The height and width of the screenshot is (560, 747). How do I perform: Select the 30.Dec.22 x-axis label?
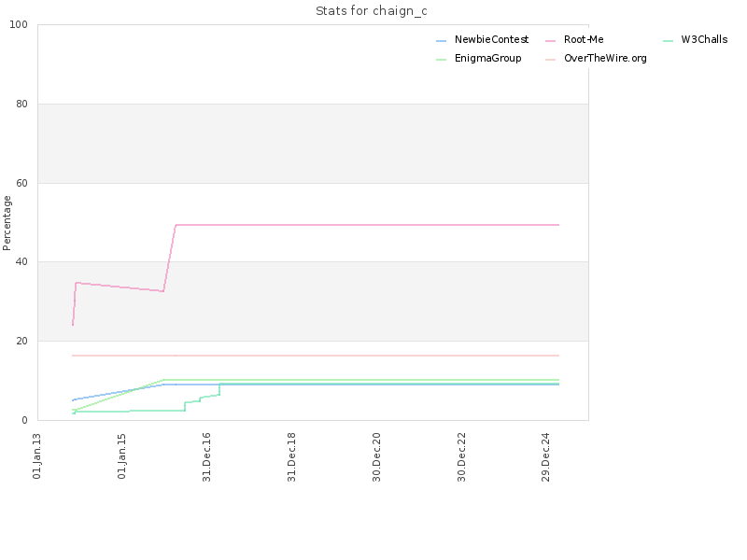point(461,457)
